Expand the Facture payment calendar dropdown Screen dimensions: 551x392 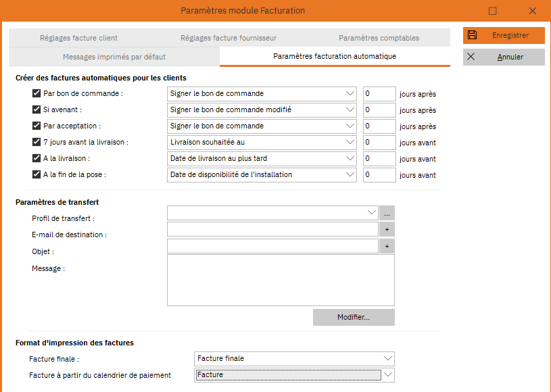389,374
